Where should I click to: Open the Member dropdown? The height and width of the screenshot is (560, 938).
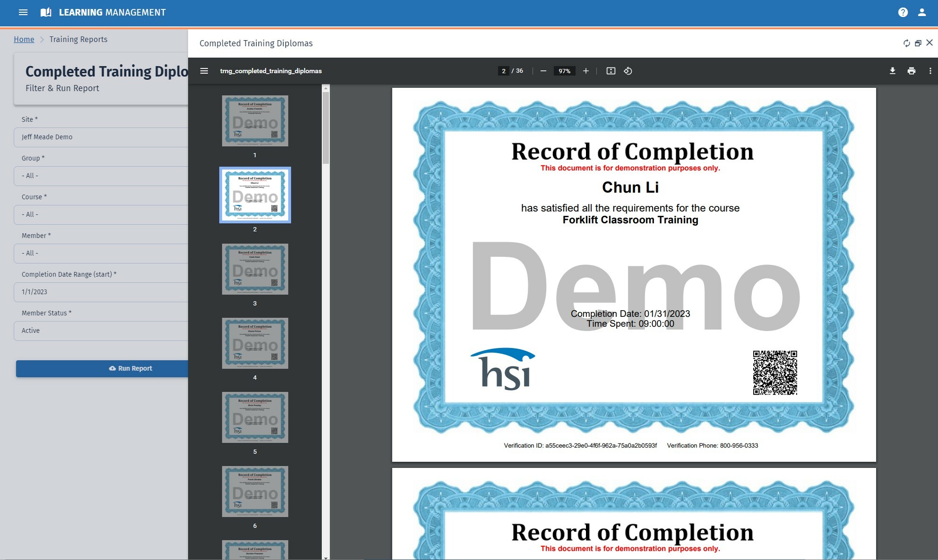pos(101,253)
